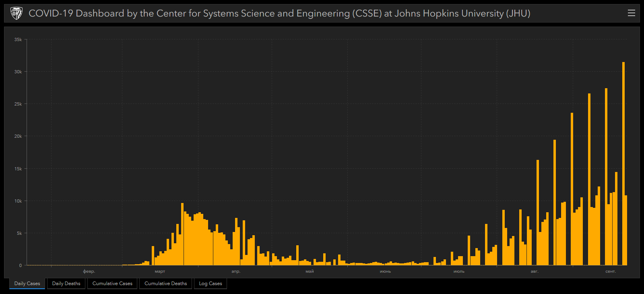Screen dimensions: 644x294
Task: Click the late-March peak bar near 10k
Action: point(182,234)
